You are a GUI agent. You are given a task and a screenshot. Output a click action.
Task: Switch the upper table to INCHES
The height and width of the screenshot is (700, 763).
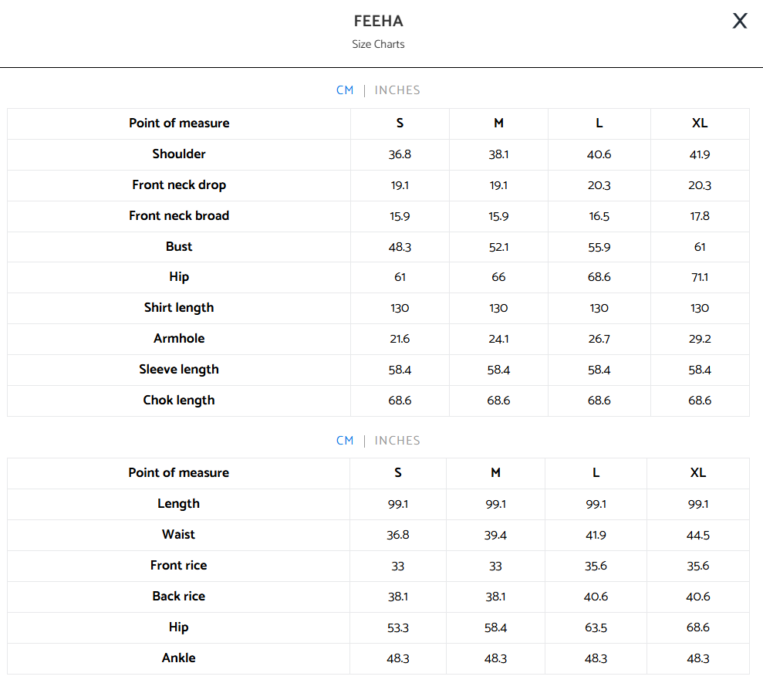pyautogui.click(x=397, y=90)
